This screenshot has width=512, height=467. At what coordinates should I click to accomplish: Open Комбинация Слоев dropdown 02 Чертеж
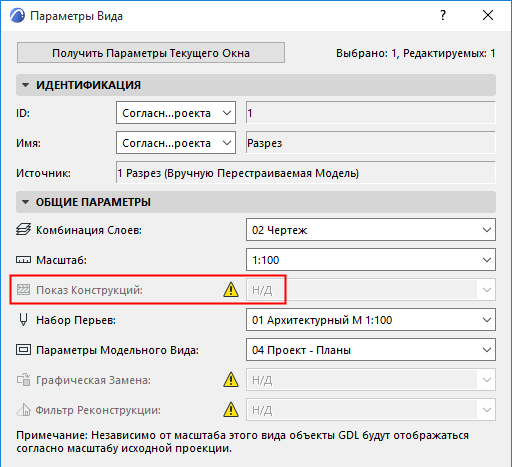(x=371, y=230)
